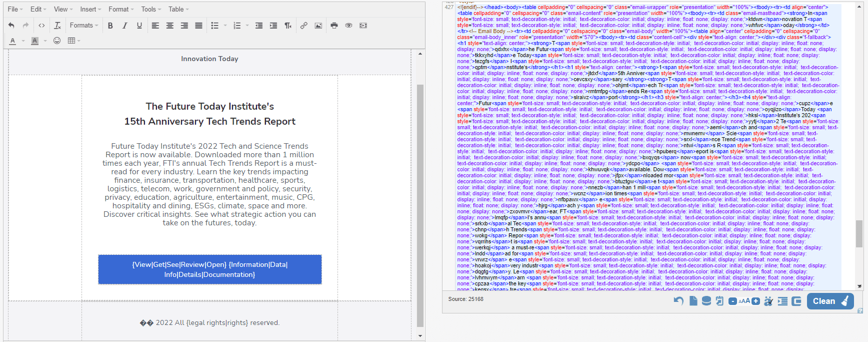Increase the indent
868x342 pixels.
[x=273, y=26]
